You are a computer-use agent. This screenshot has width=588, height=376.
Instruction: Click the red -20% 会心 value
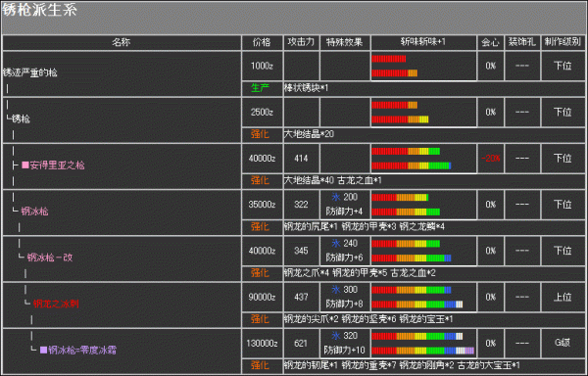(x=491, y=158)
